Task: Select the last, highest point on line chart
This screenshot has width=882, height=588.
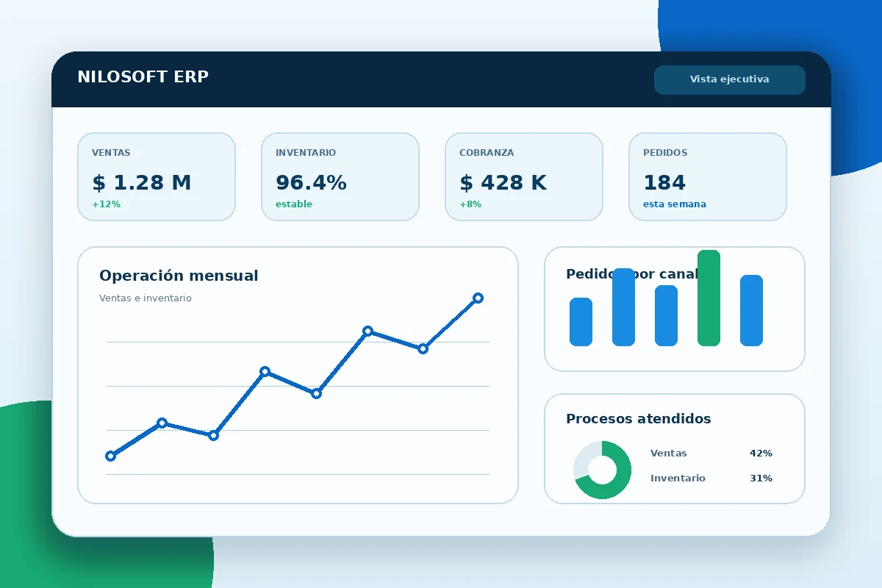Action: click(478, 298)
